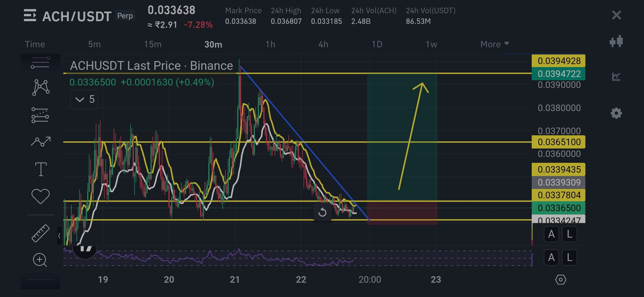The height and width of the screenshot is (297, 644).
Task: Expand the indicator legend chevron showing 5
Action: click(84, 99)
